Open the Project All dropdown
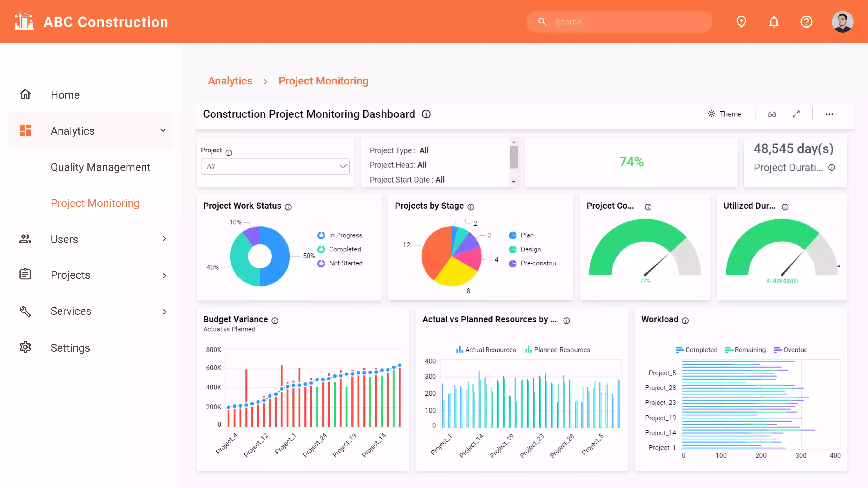 point(275,166)
